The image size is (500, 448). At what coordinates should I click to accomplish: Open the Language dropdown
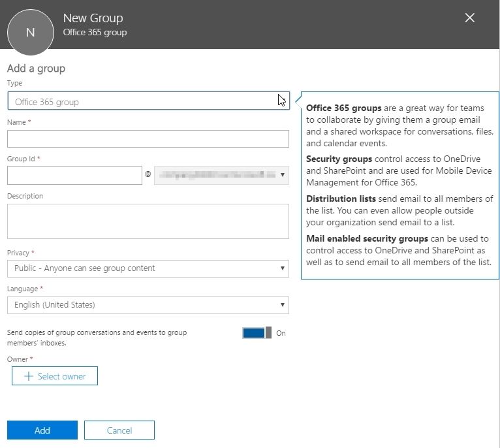click(148, 305)
